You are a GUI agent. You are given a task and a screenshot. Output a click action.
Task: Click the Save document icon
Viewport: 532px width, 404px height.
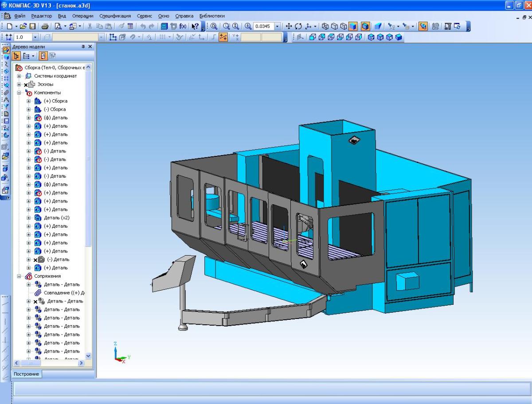32,26
